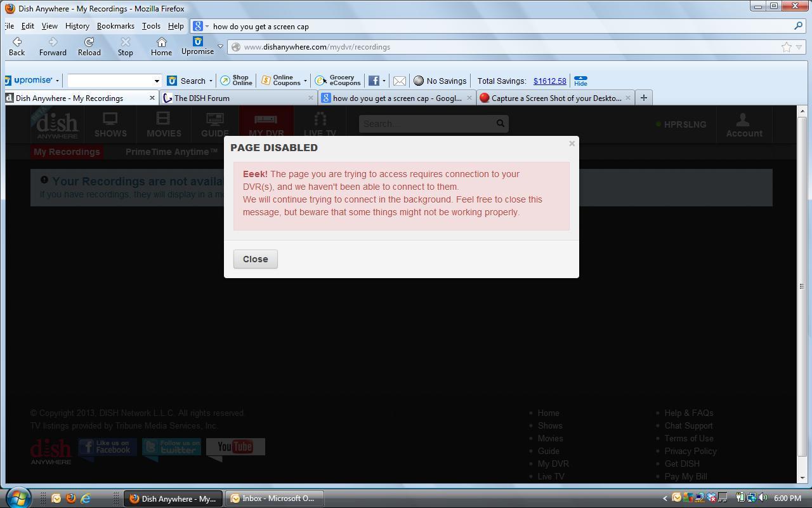This screenshot has width=812, height=508.
Task: Click the Upromise toolbar Search button
Action: pos(187,81)
